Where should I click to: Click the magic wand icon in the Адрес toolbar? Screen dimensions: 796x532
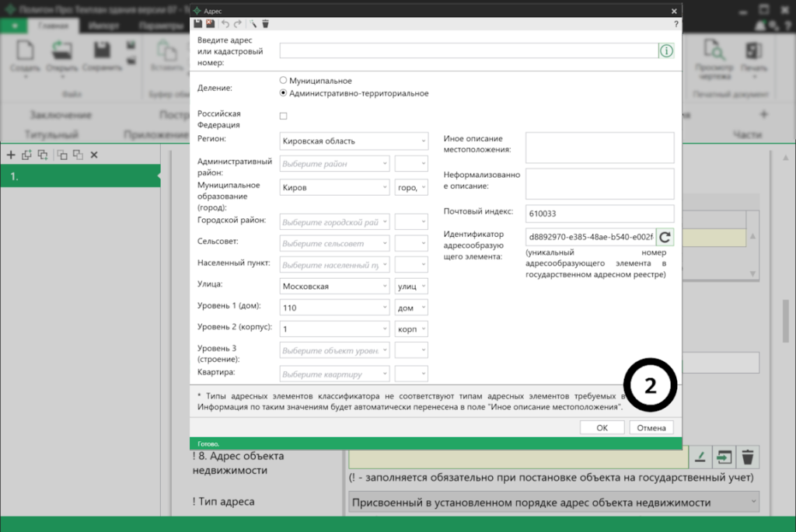pyautogui.click(x=253, y=24)
